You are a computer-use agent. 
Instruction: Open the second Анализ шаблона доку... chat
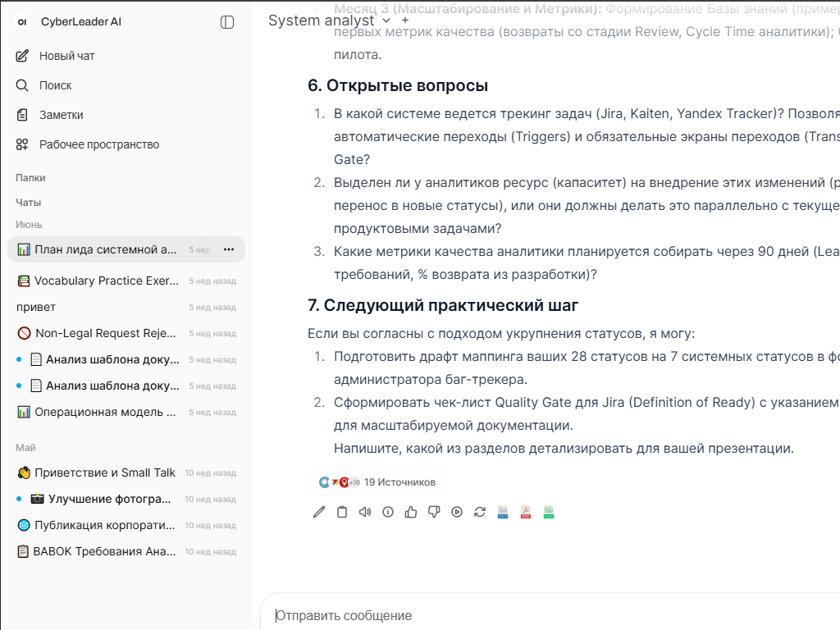click(126, 386)
